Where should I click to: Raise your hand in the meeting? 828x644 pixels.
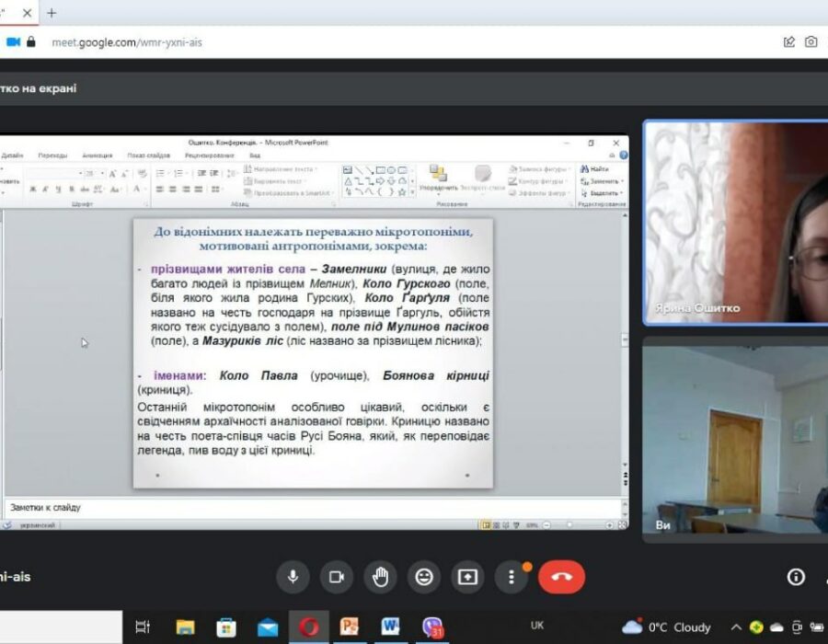point(380,577)
